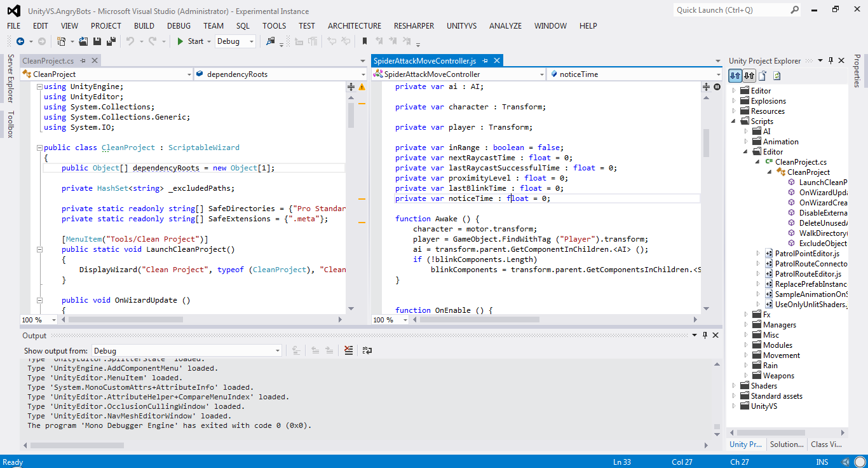Open the RESHARPER menu
Screen dimensions: 868x468
click(414, 26)
